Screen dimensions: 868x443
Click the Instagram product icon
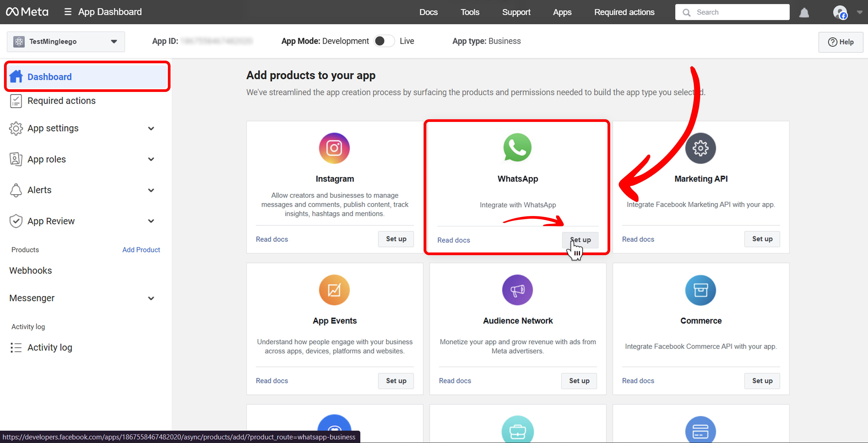click(x=334, y=148)
